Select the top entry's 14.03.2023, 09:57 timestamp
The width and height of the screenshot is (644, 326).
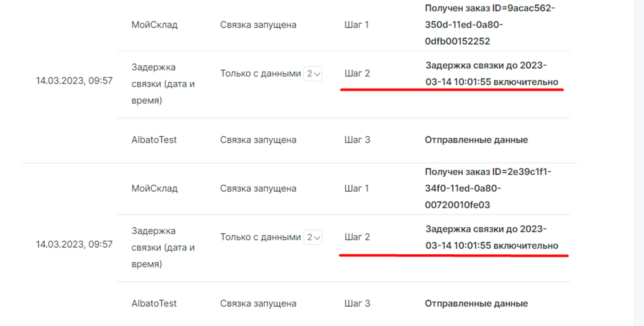pyautogui.click(x=74, y=81)
